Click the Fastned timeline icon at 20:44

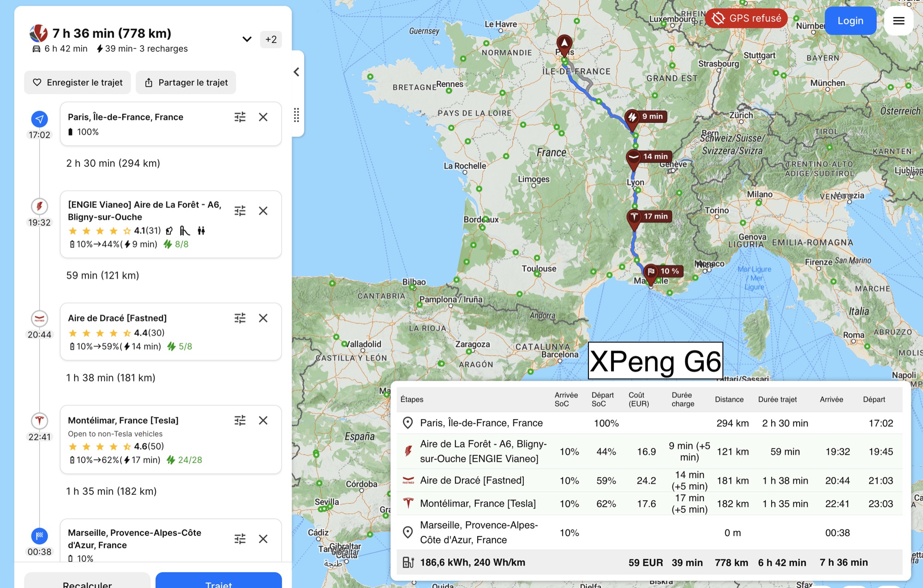click(x=39, y=318)
